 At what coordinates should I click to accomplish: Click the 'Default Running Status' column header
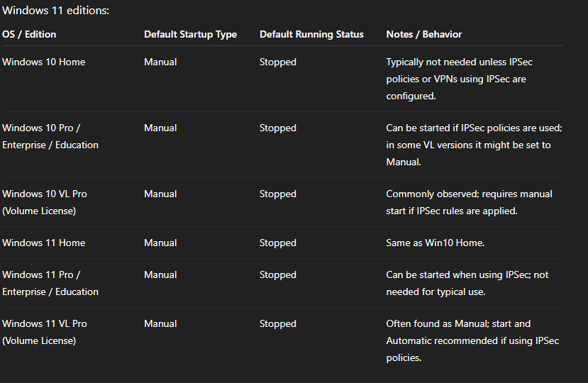click(311, 34)
